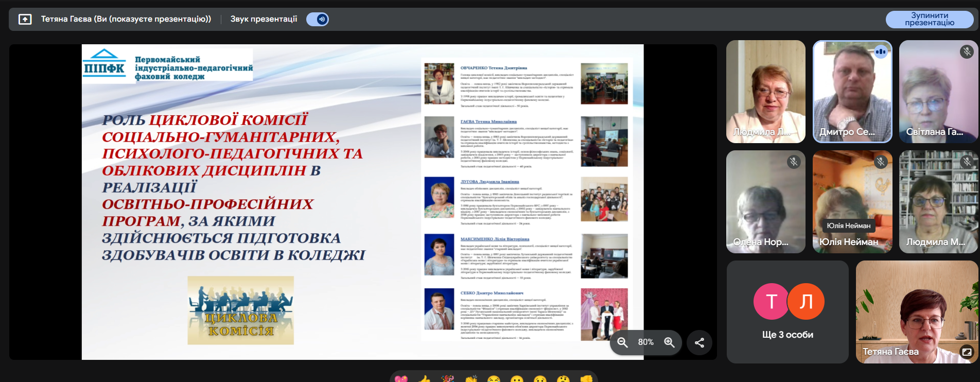Click portrait photo next to МАКСИМЕНКО entry
The image size is (980, 382).
point(439,255)
